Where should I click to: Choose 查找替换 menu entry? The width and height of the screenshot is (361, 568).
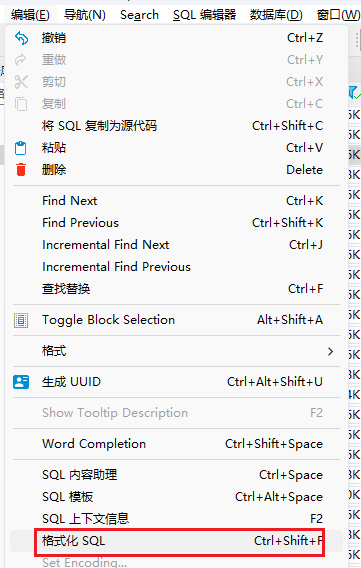176,289
